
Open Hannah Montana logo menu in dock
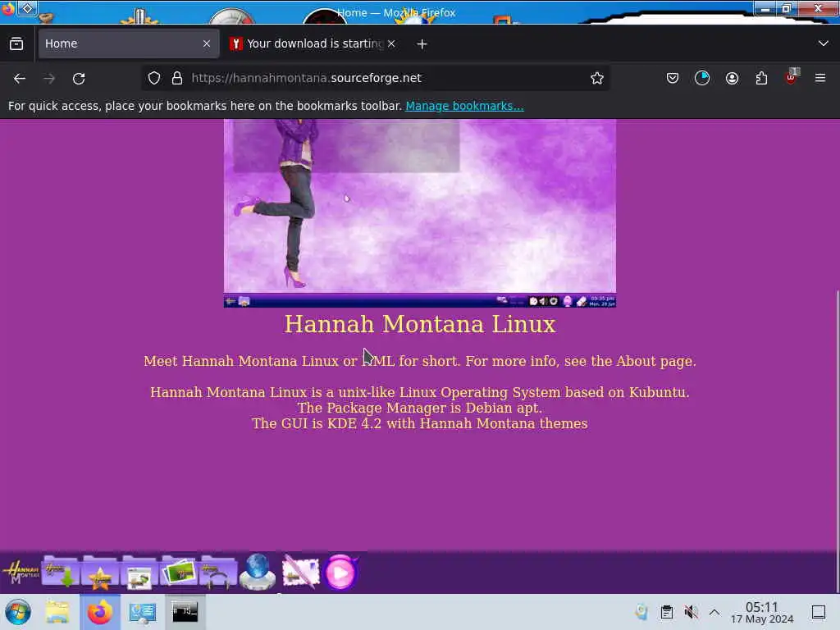click(21, 572)
